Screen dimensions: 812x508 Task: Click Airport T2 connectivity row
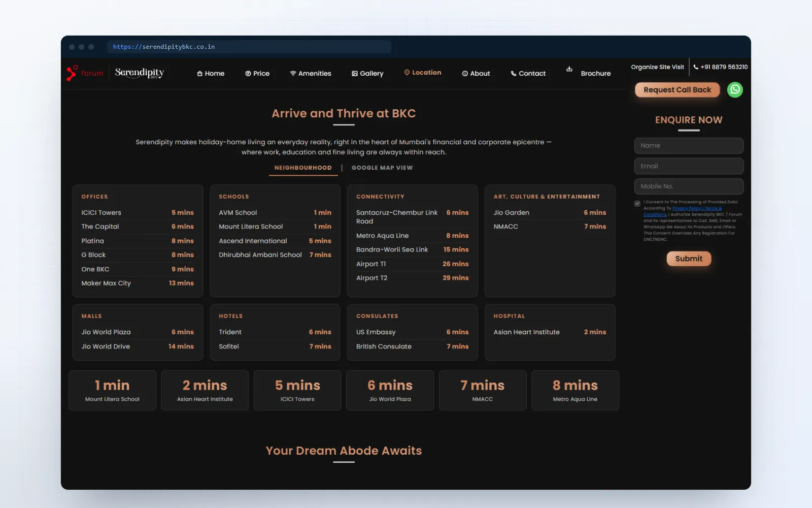pos(413,278)
